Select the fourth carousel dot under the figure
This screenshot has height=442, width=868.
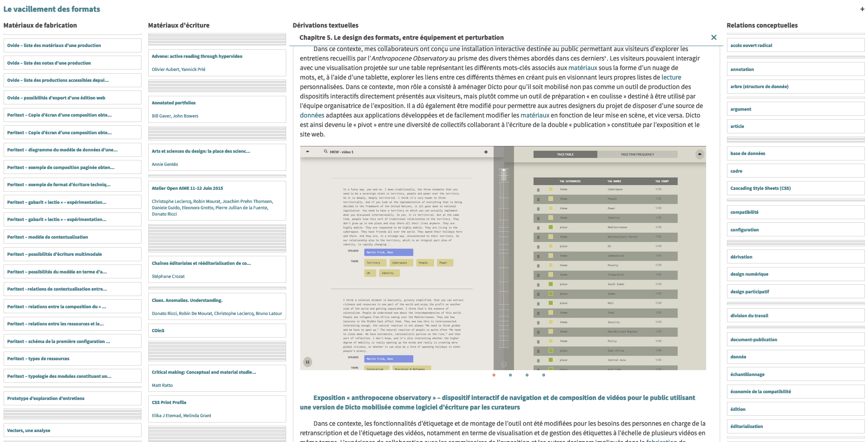[x=543, y=375]
